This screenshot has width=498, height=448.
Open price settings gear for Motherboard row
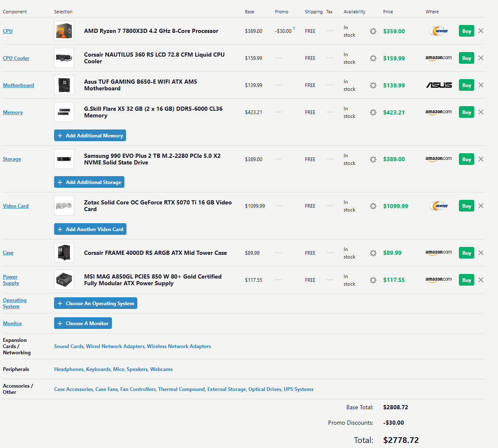pos(373,85)
